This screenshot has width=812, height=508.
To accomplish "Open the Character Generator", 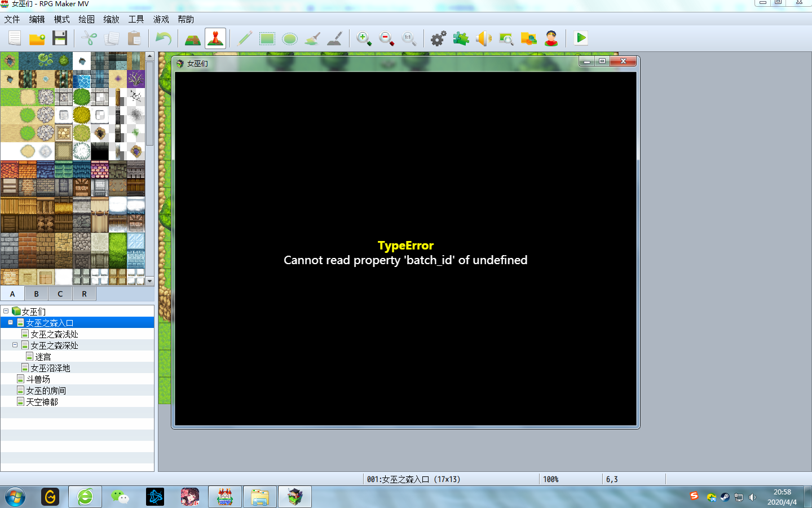I will point(551,38).
